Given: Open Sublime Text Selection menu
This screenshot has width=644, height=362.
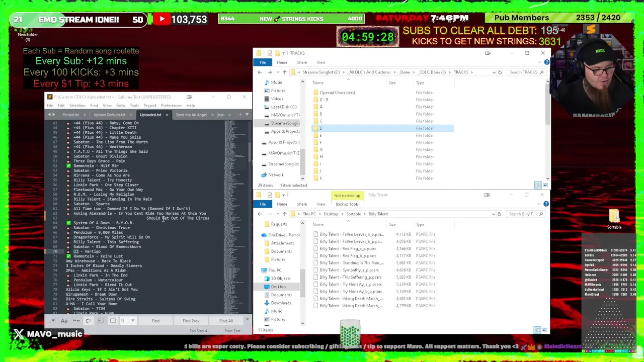Looking at the screenshot, I should tap(77, 106).
